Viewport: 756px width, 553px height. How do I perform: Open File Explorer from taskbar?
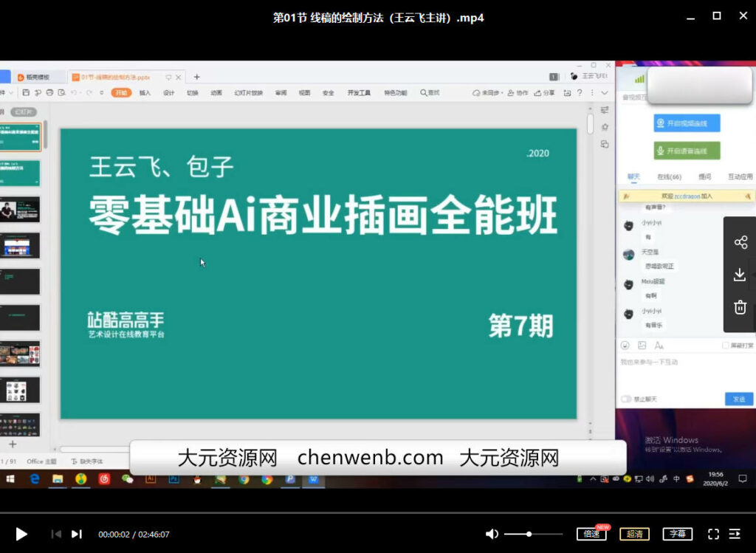[x=58, y=479]
